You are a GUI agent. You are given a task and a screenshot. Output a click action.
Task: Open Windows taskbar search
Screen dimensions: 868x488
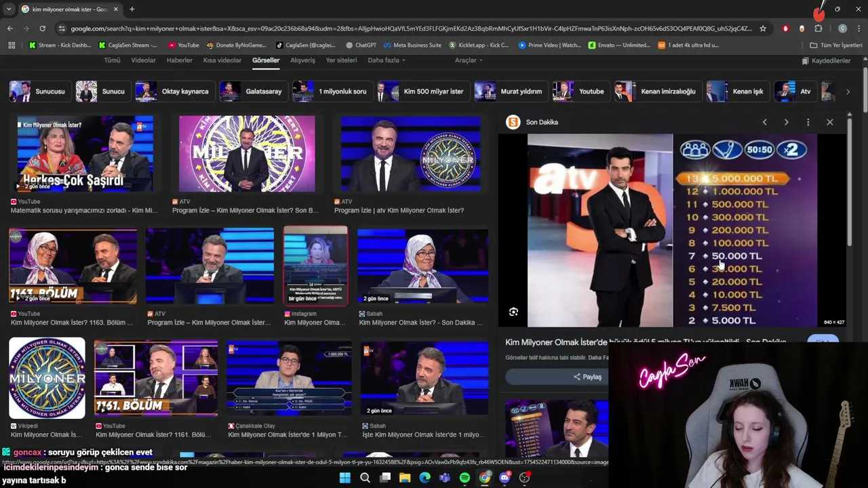pos(365,478)
